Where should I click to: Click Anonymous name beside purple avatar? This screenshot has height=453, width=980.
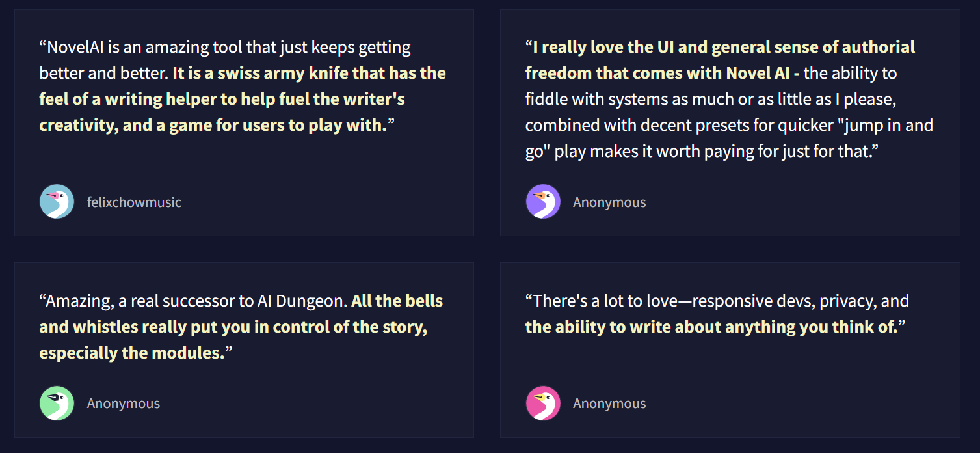[x=609, y=202]
